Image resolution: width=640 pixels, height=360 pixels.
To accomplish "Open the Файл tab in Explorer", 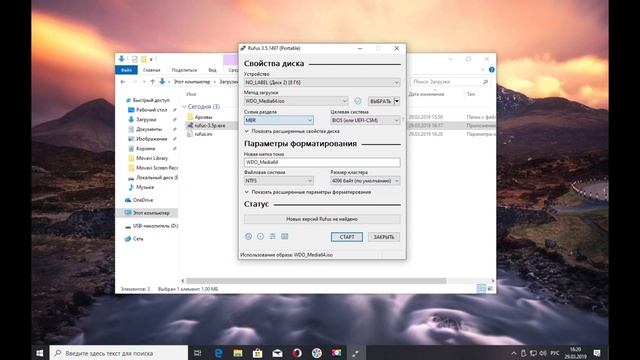I will 126,70.
